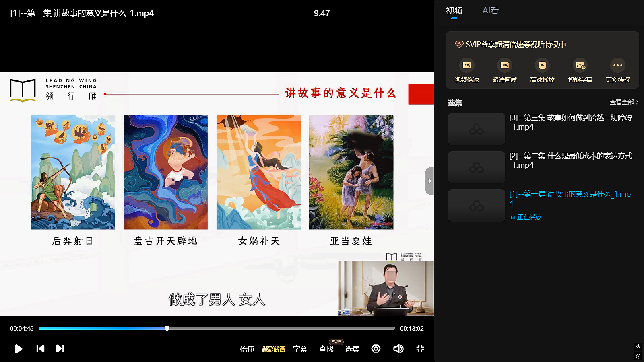Mute the volume speaker icon

(x=398, y=349)
